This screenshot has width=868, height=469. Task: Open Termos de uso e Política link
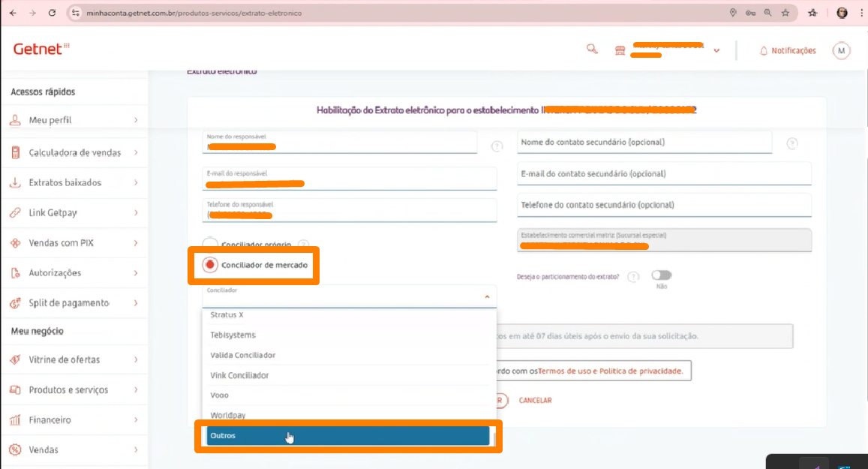pos(610,371)
